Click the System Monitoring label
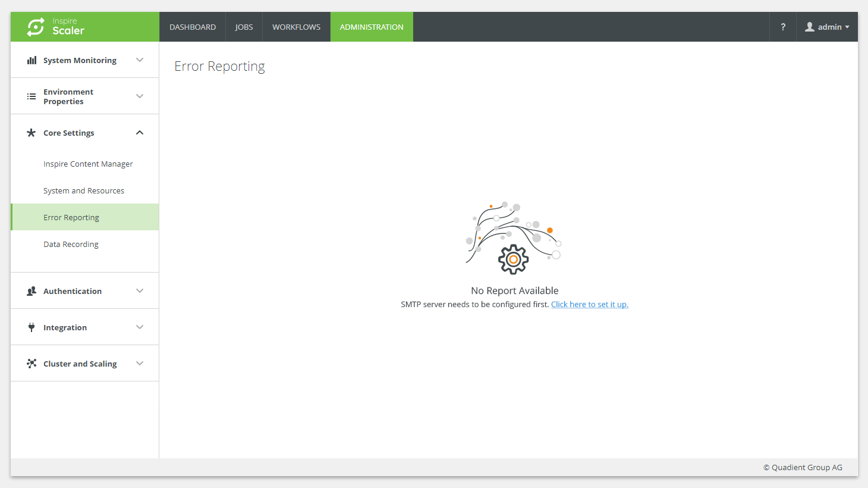The image size is (868, 488). pos(80,60)
